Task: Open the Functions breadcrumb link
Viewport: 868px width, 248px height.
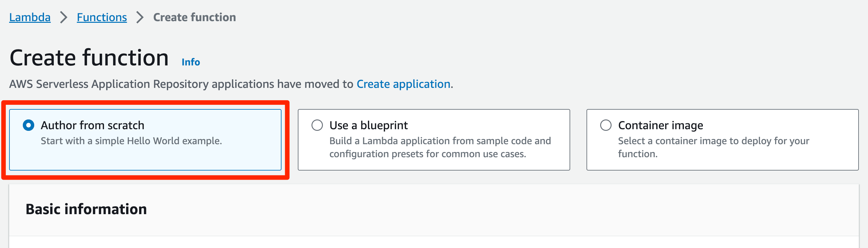Action: tap(102, 17)
